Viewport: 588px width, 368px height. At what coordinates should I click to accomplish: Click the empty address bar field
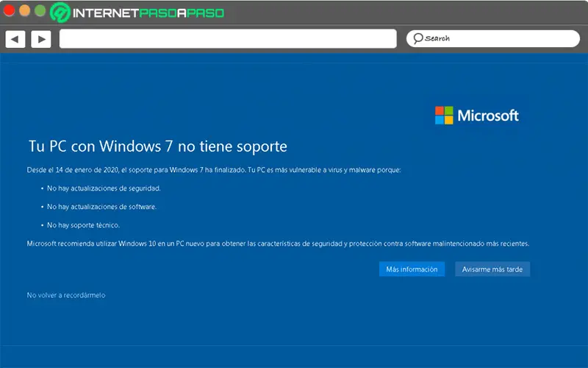click(228, 39)
